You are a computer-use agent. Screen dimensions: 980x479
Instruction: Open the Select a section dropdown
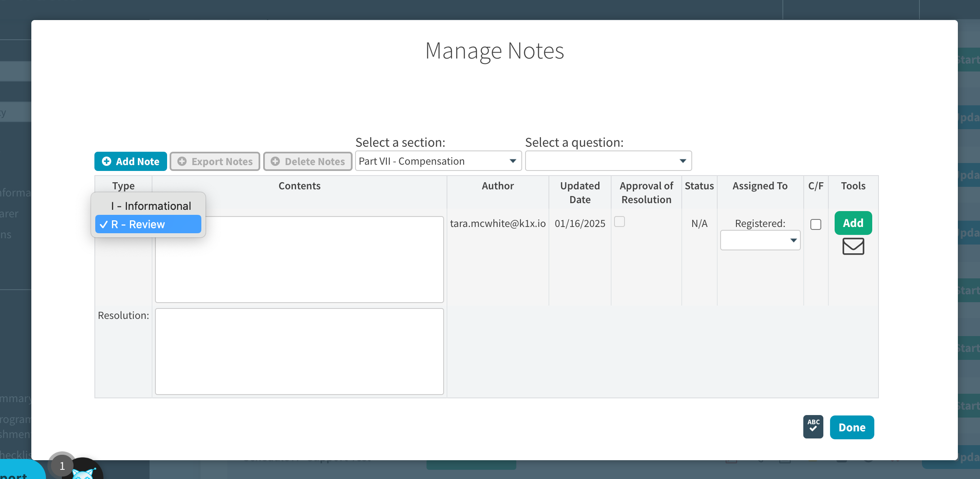click(x=438, y=161)
